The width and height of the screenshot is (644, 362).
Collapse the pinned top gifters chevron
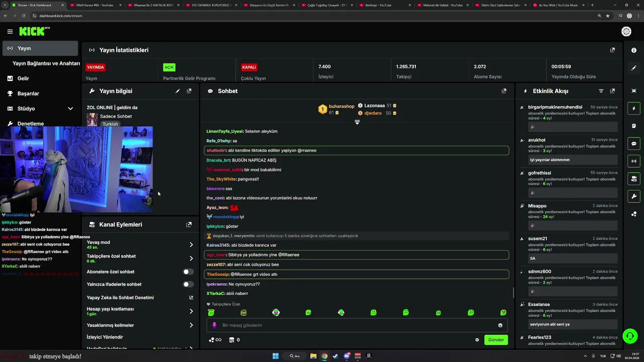(x=357, y=122)
